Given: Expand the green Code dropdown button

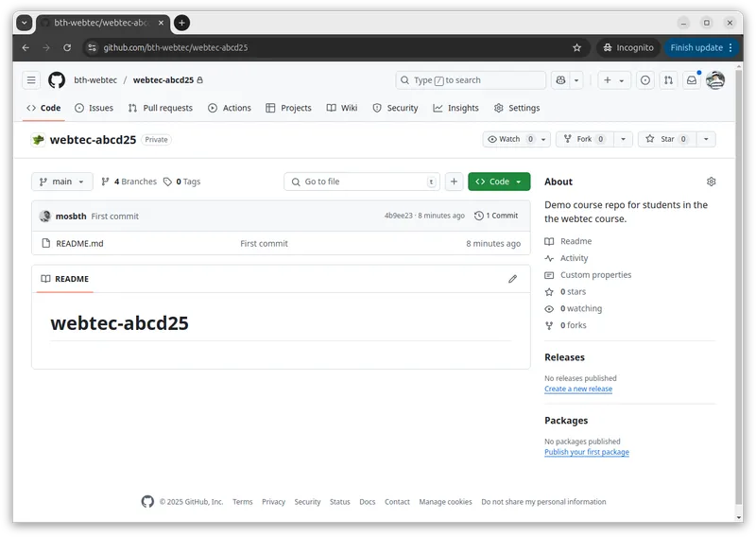Looking at the screenshot, I should [499, 182].
